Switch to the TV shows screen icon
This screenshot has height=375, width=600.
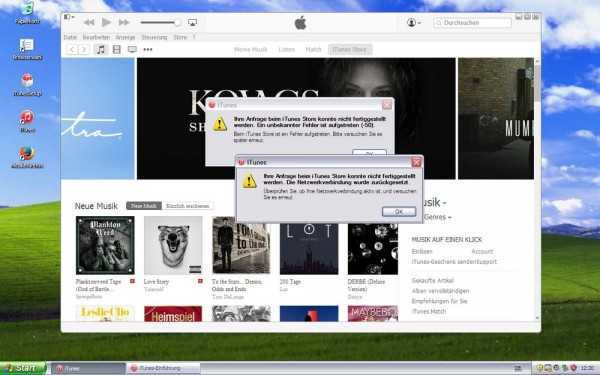[x=132, y=49]
